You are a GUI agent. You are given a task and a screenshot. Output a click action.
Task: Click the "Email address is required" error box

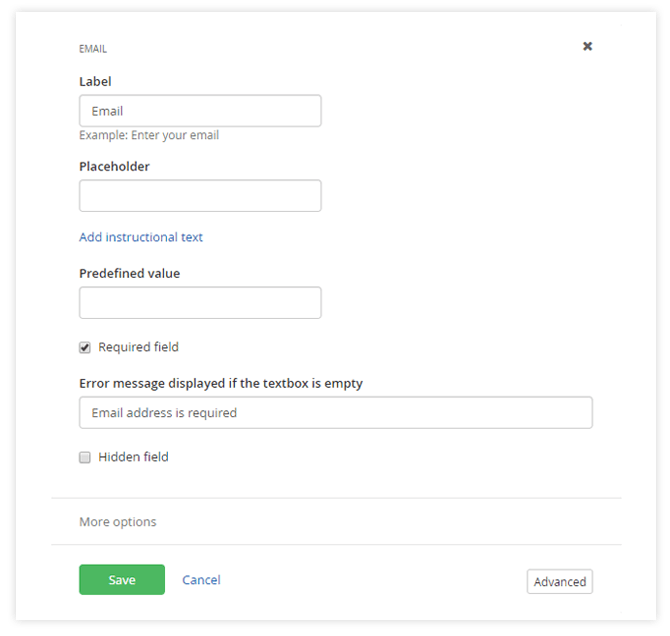tap(335, 412)
